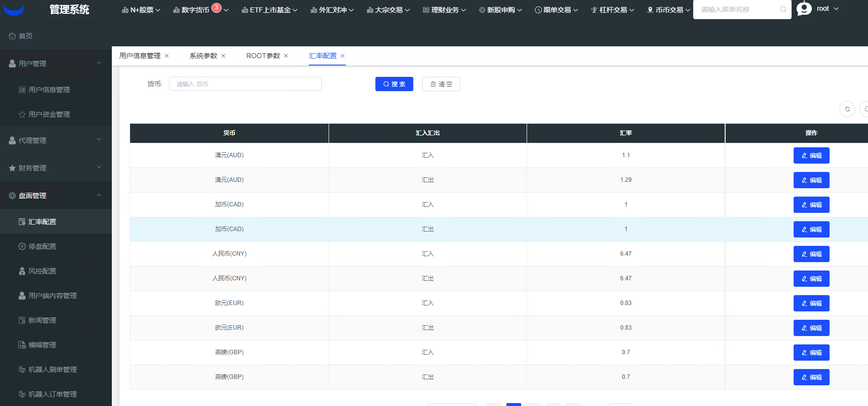868x406 pixels.
Task: Open 停盘配置 in the sidebar
Action: tap(42, 246)
